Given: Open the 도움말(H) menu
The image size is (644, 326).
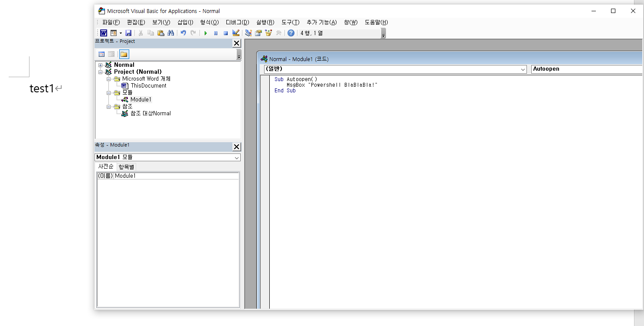Looking at the screenshot, I should 376,22.
